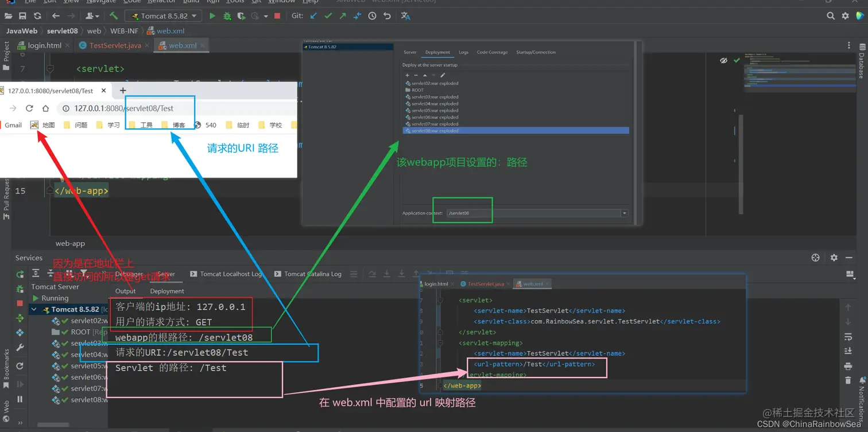Show Git history clock icon
The image size is (868, 432).
(x=372, y=16)
